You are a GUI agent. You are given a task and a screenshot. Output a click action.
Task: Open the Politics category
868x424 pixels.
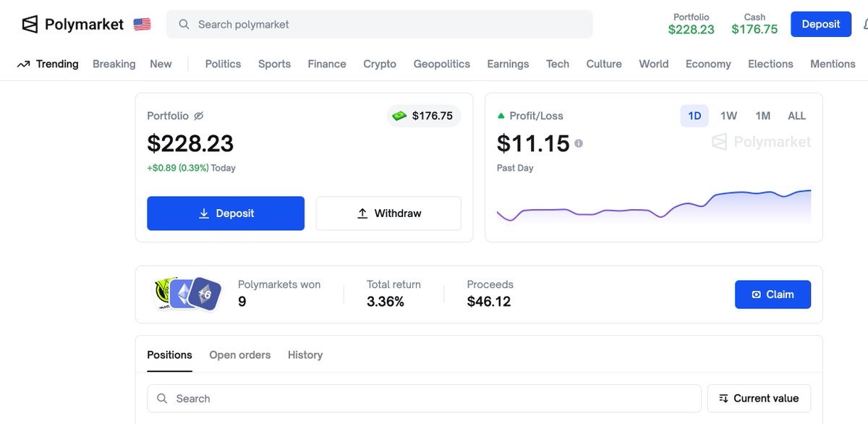pyautogui.click(x=223, y=64)
